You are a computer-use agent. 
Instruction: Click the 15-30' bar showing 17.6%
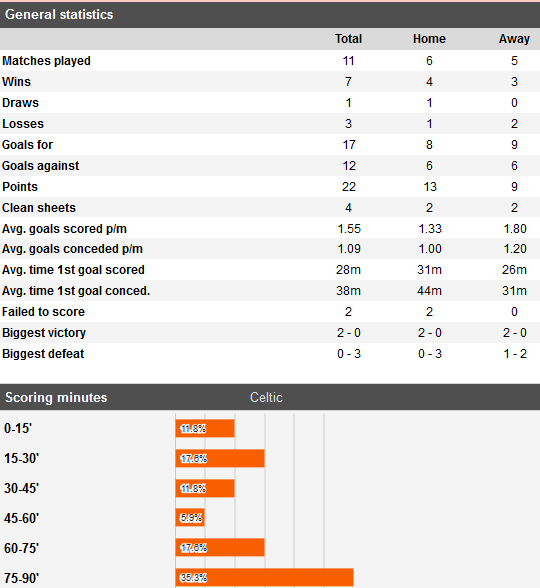220,458
